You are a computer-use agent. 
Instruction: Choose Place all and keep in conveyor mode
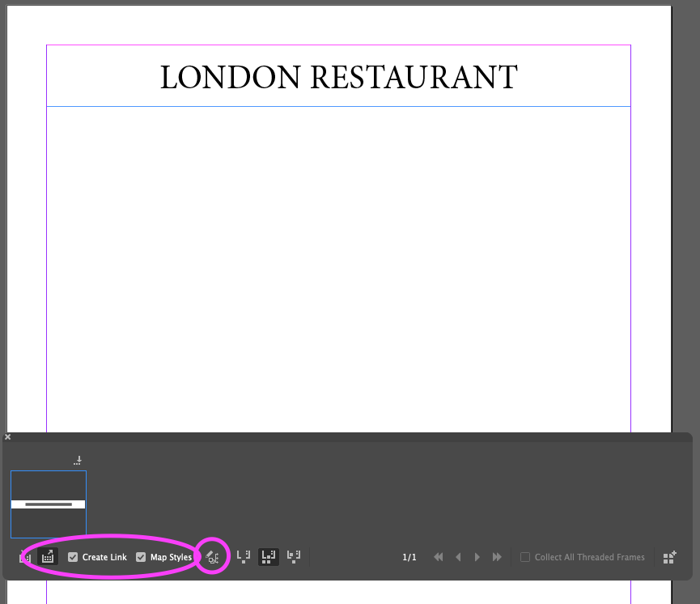coord(293,557)
